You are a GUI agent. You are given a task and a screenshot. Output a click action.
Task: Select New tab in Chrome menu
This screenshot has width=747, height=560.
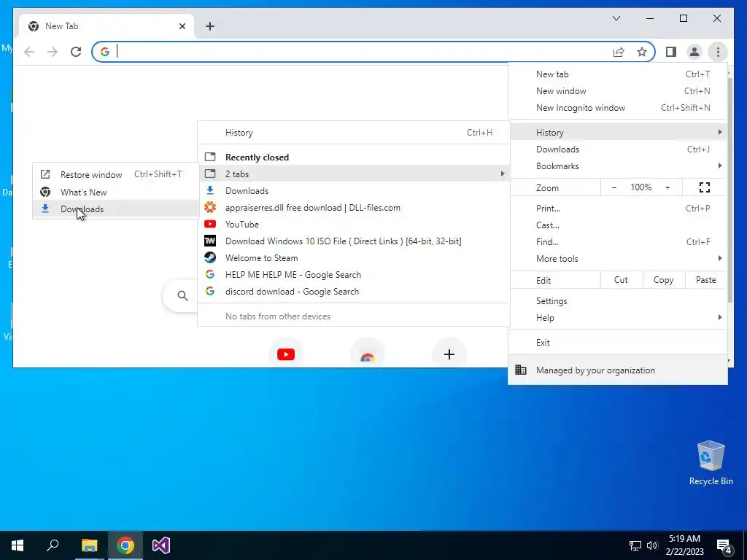point(618,74)
